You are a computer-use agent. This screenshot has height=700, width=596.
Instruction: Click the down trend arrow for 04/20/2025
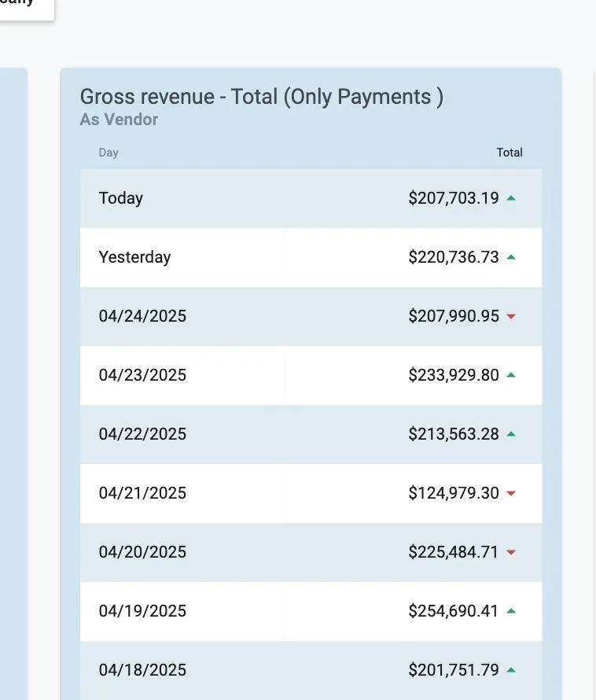point(511,552)
